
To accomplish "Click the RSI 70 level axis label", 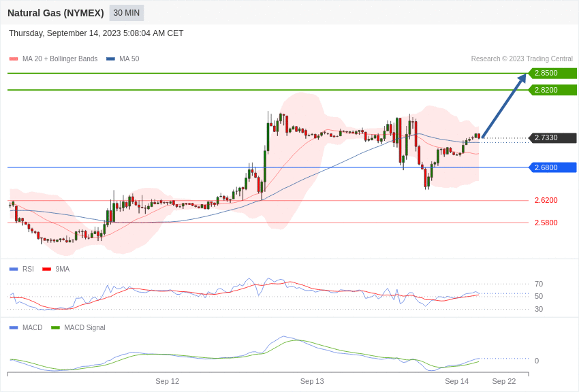I will pos(539,284).
